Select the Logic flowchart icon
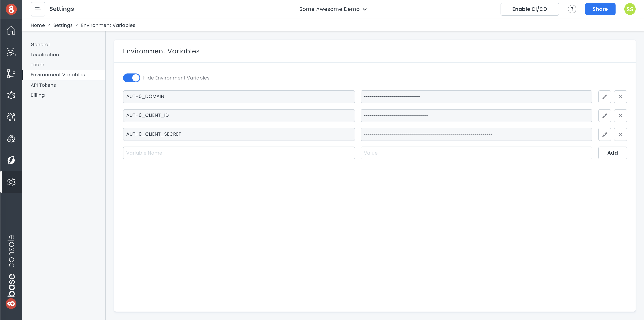The height and width of the screenshot is (320, 644). pyautogui.click(x=11, y=74)
